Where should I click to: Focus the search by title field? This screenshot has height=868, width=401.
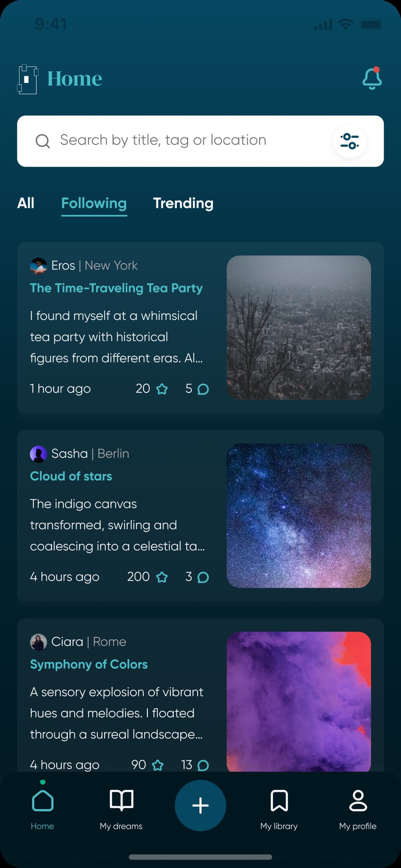(184, 140)
